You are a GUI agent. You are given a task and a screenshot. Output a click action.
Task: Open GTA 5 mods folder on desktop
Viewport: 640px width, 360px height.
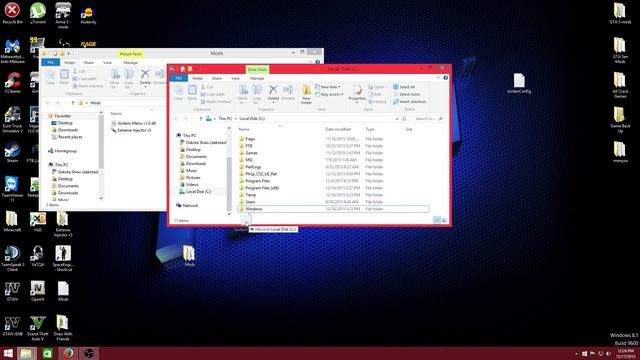tap(620, 13)
